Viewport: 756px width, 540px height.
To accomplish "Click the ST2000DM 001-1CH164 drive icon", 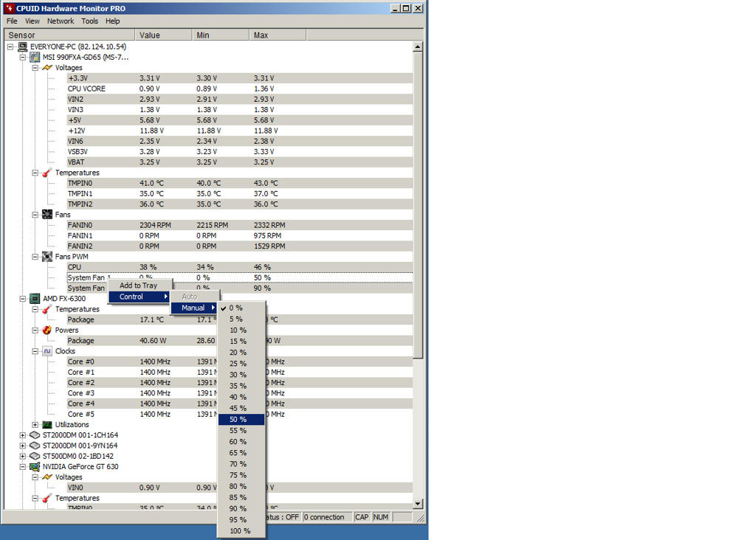I will pyautogui.click(x=35, y=435).
